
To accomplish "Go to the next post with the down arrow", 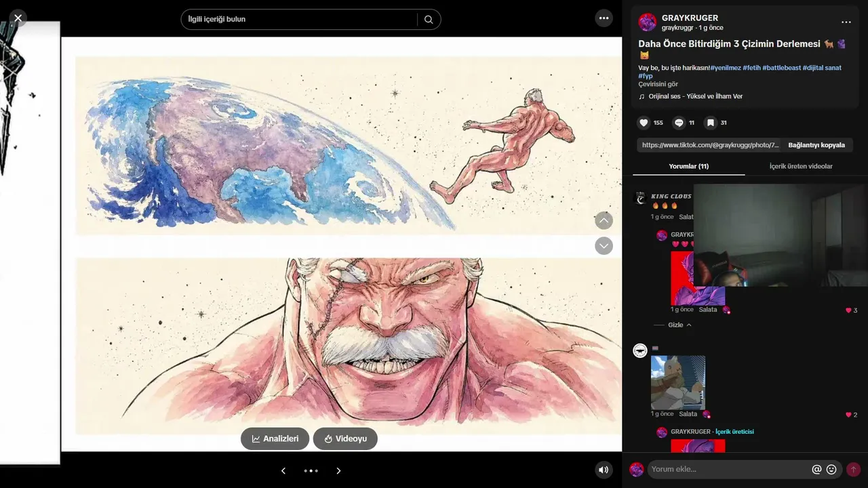I will 604,245.
